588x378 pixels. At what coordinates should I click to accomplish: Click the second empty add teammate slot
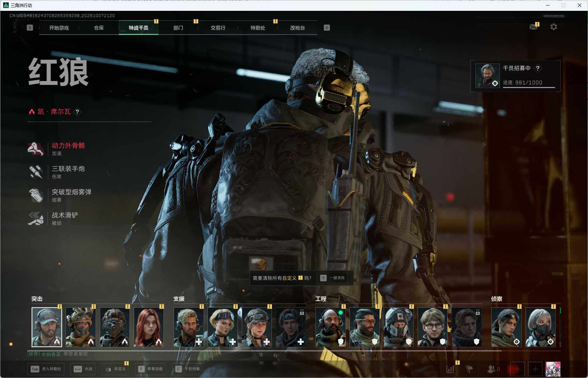click(x=535, y=369)
